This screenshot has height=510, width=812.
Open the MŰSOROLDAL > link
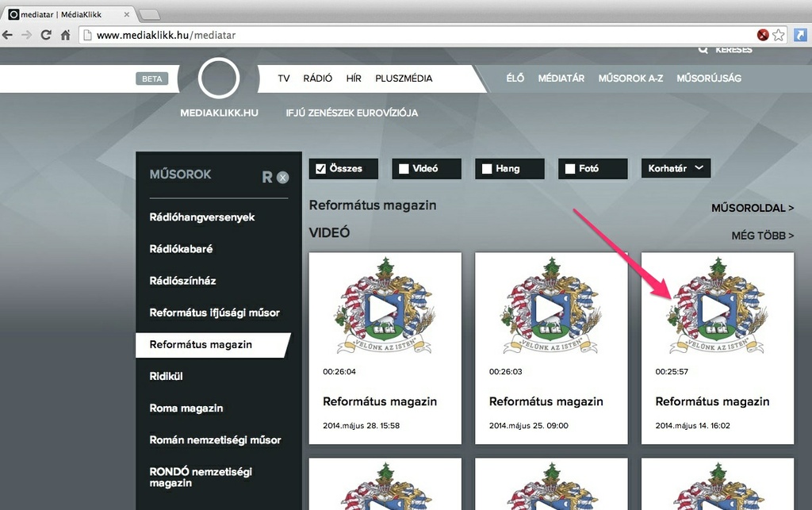(x=753, y=208)
